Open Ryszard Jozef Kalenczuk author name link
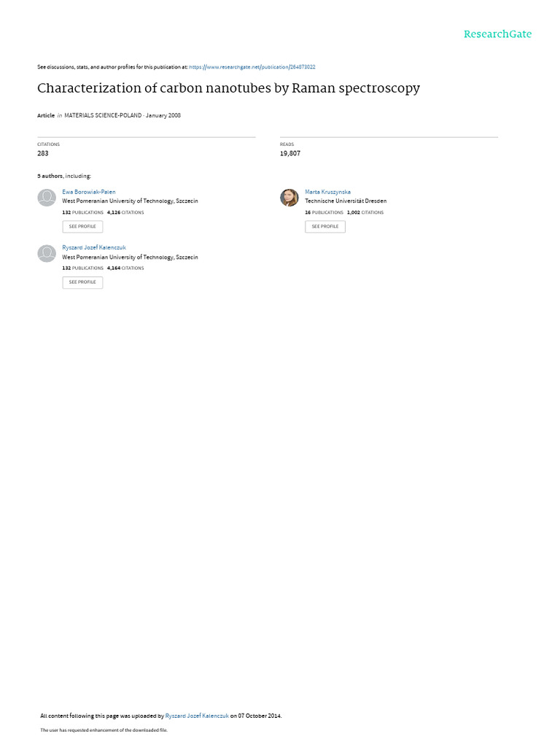 [94, 248]
